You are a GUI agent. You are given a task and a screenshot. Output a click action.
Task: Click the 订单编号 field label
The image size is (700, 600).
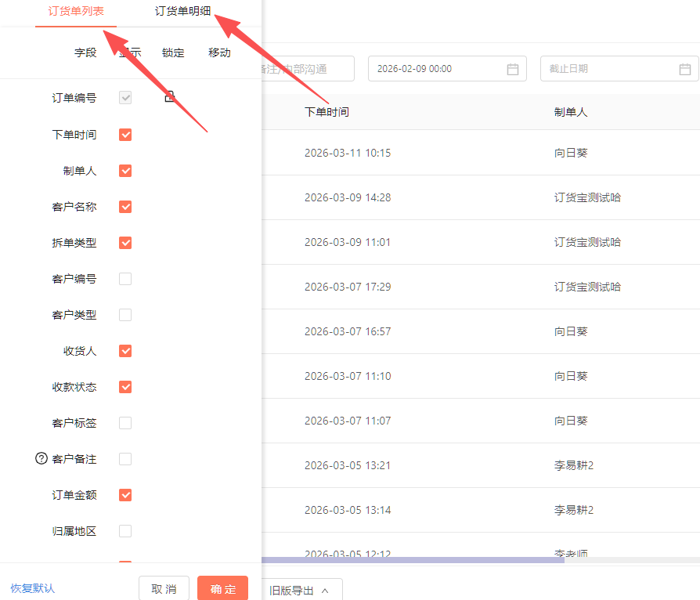(x=74, y=98)
